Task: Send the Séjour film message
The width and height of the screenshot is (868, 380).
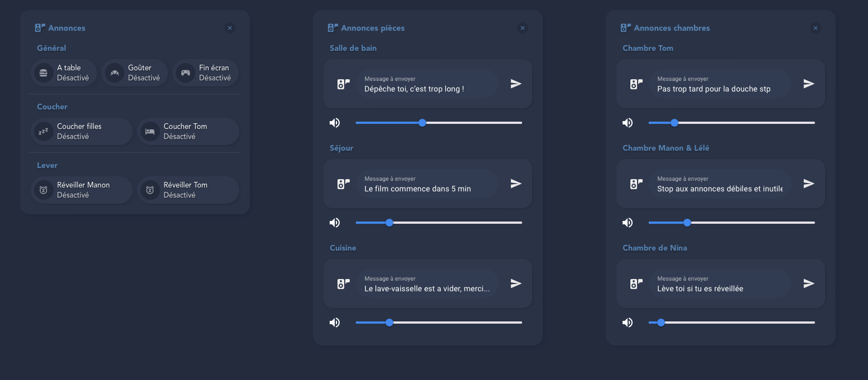Action: click(x=516, y=184)
